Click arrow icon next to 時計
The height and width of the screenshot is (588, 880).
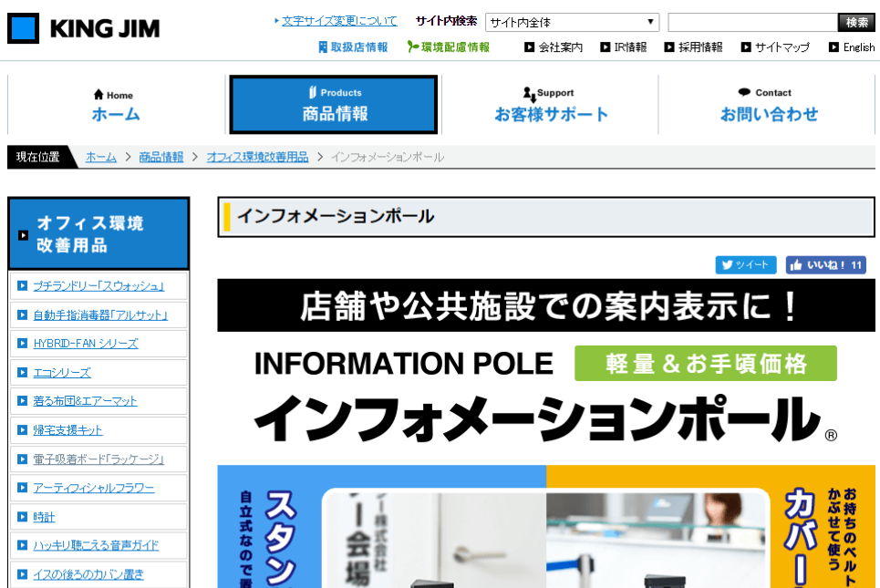pos(23,517)
